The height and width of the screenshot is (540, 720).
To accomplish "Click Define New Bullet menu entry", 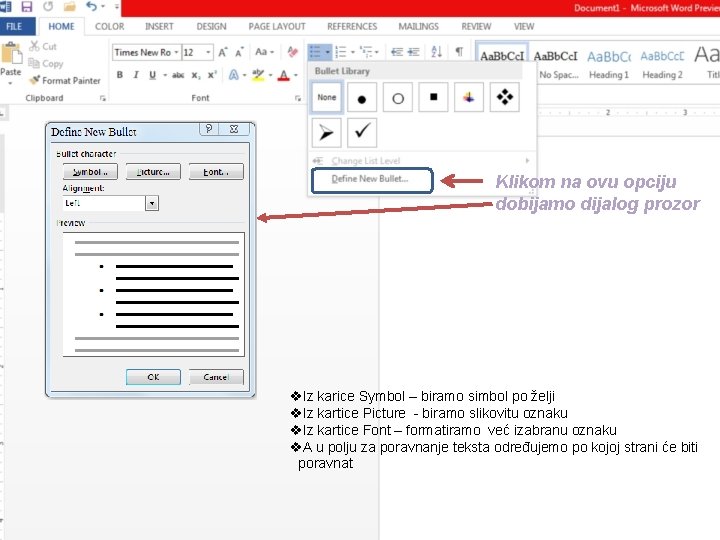I will [x=372, y=180].
